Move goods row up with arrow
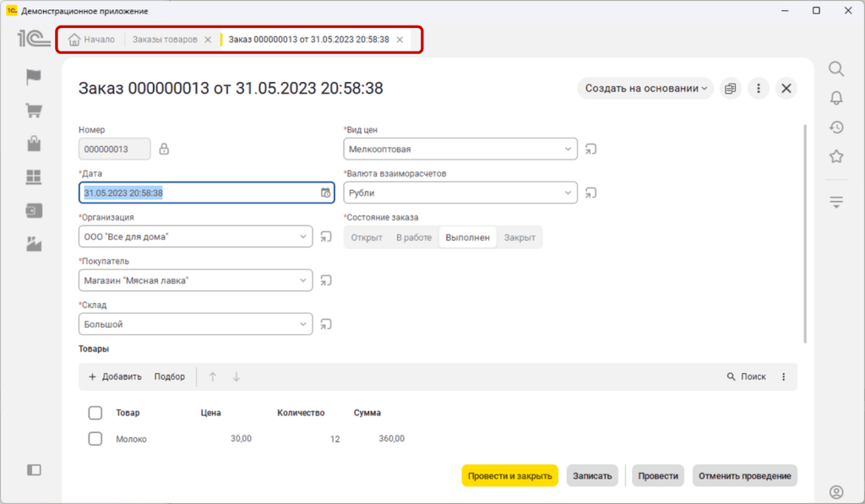This screenshot has height=504, width=865. [x=212, y=377]
